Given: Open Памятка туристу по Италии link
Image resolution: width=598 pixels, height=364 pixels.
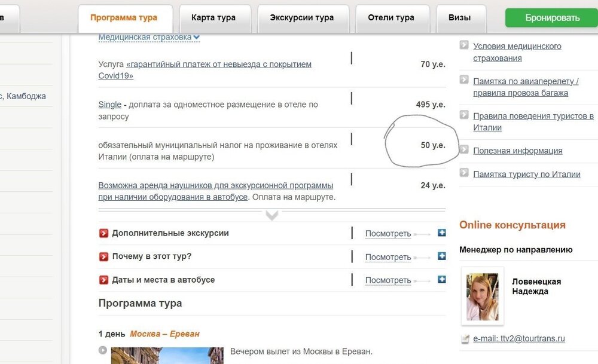Looking at the screenshot, I should 527,174.
